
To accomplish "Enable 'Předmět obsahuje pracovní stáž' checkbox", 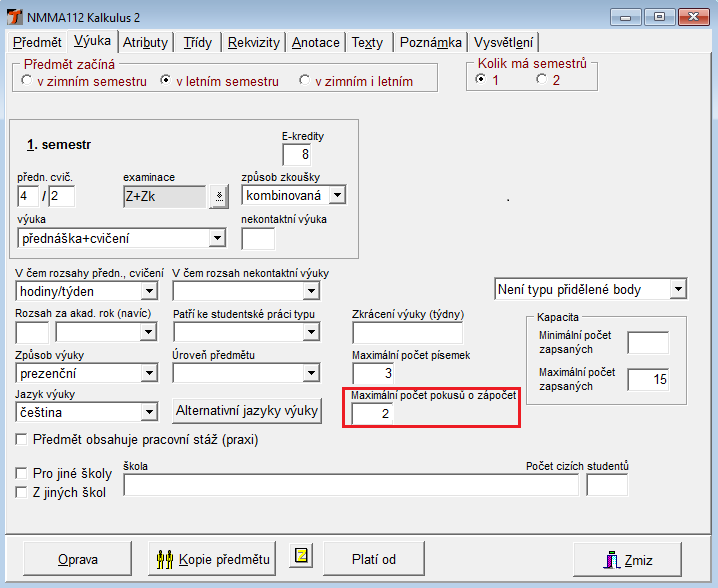I will (22, 439).
